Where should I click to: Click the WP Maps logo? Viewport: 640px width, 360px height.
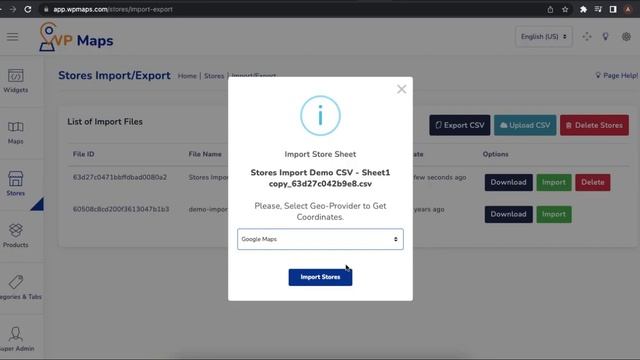76,37
